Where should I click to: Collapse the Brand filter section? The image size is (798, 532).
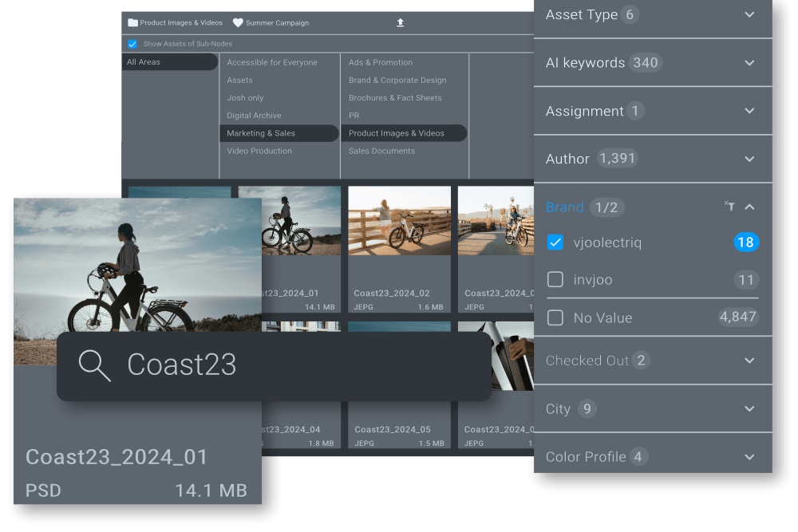[x=749, y=207]
